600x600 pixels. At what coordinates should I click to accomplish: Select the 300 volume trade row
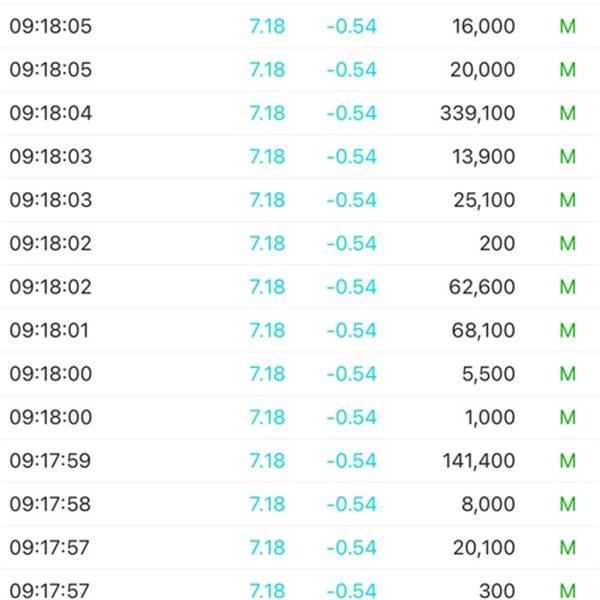[x=300, y=585]
